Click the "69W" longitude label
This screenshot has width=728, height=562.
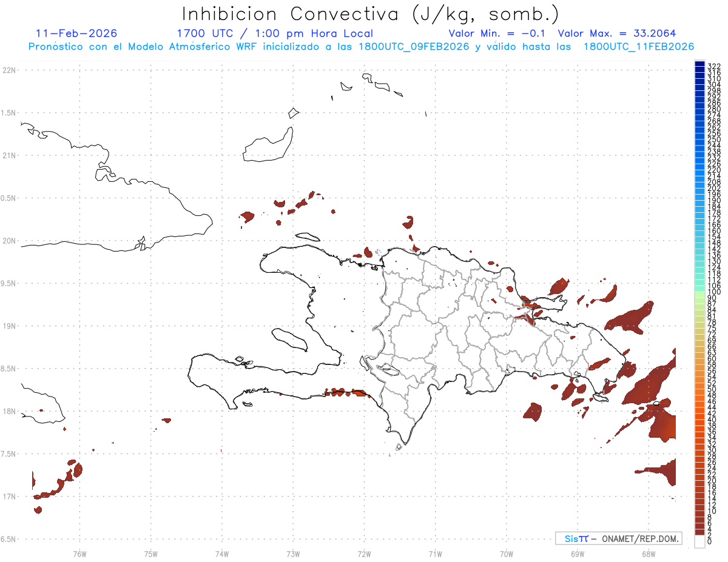578,554
